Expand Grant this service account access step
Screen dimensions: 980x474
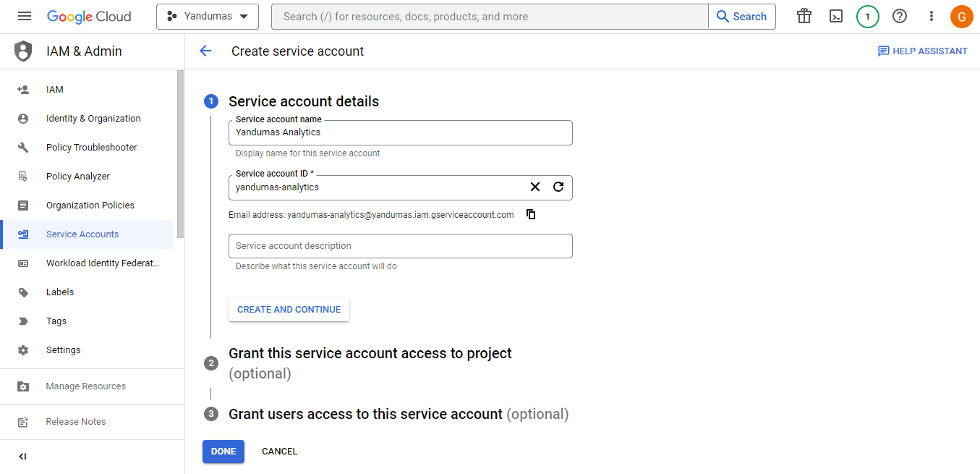coord(370,363)
